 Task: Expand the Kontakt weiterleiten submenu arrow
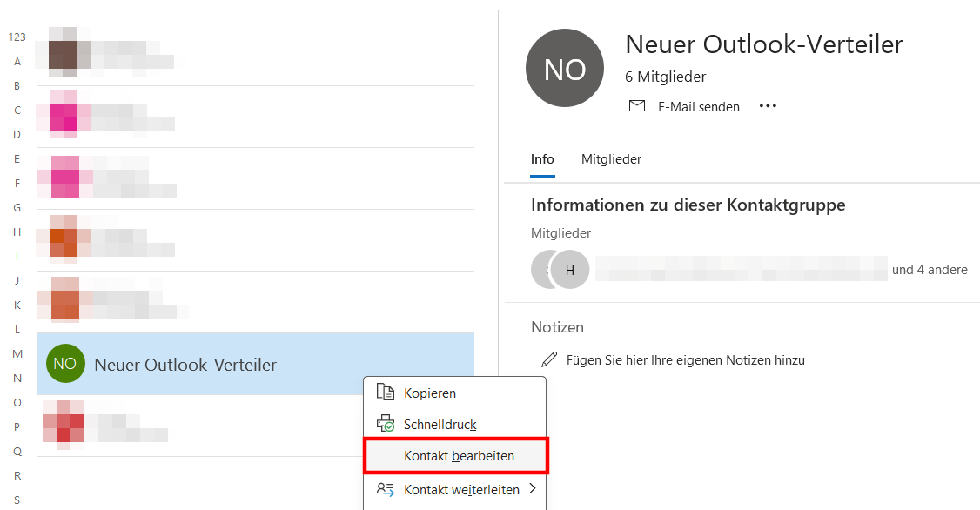click(x=533, y=488)
